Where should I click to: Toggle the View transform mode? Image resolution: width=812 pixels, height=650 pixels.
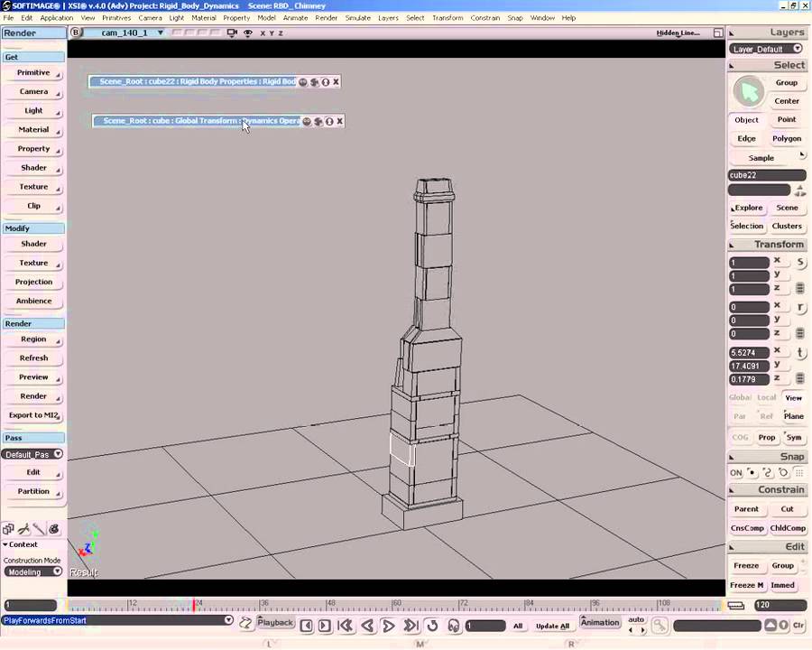point(793,398)
